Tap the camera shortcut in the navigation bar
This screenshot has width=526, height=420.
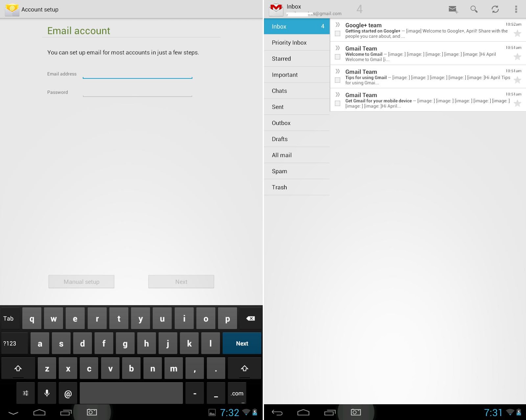pos(92,412)
